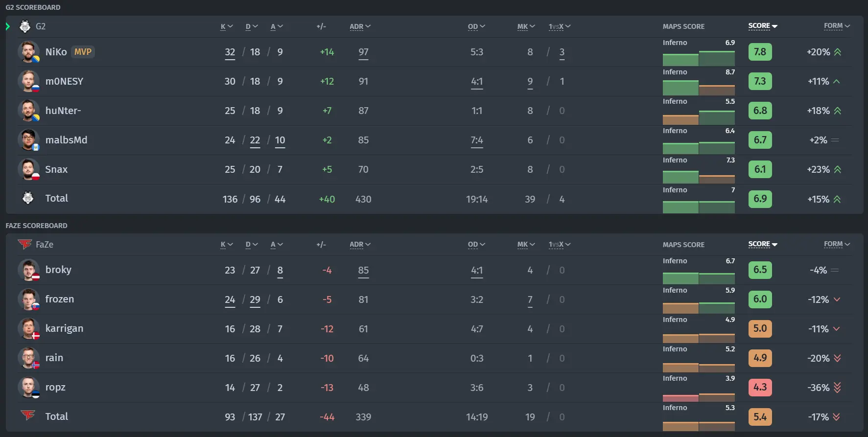Click frozen's down-arrow form icon
The image size is (868, 437).
[x=837, y=299]
